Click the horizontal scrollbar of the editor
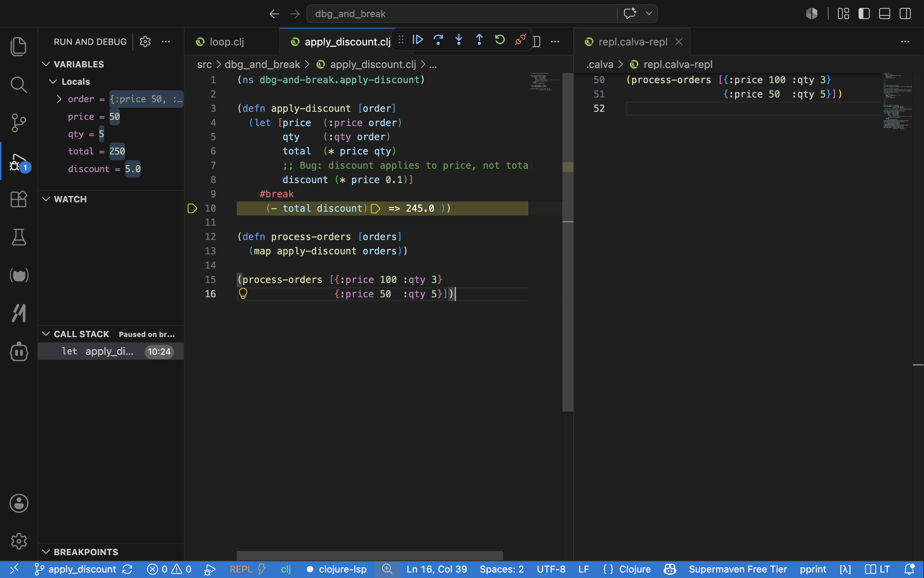The height and width of the screenshot is (578, 924). pyautogui.click(x=370, y=555)
